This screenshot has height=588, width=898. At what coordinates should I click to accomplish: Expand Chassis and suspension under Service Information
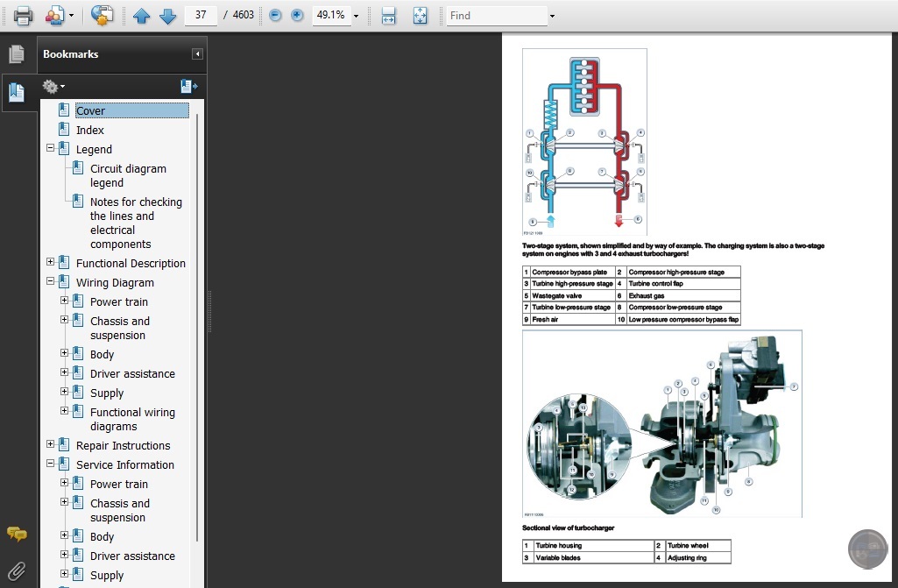point(64,502)
